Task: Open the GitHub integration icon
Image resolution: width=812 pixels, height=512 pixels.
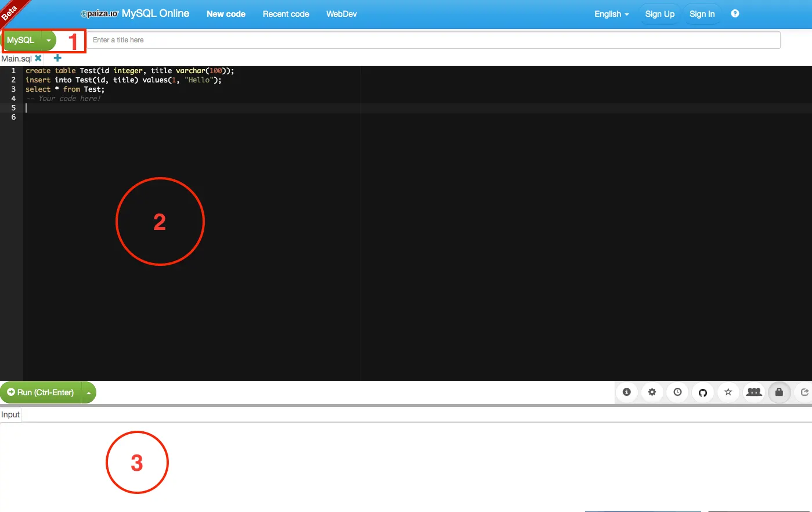Action: pos(703,392)
